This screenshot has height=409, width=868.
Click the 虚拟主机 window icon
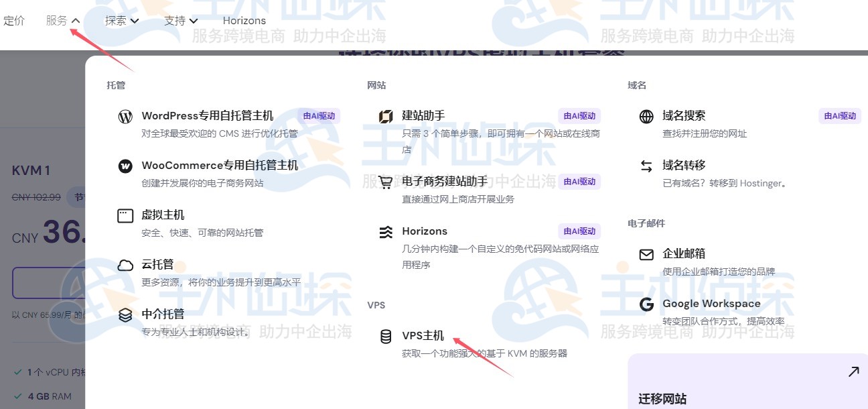point(125,216)
